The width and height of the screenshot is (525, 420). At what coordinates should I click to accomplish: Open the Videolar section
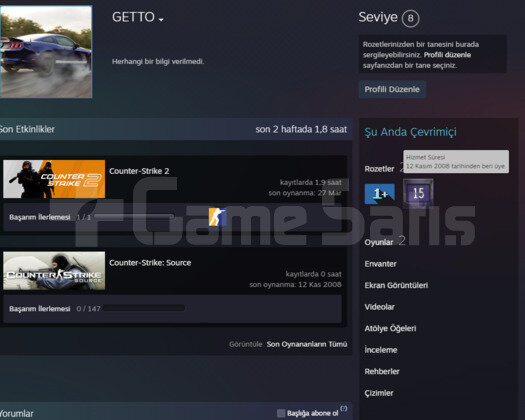(379, 307)
